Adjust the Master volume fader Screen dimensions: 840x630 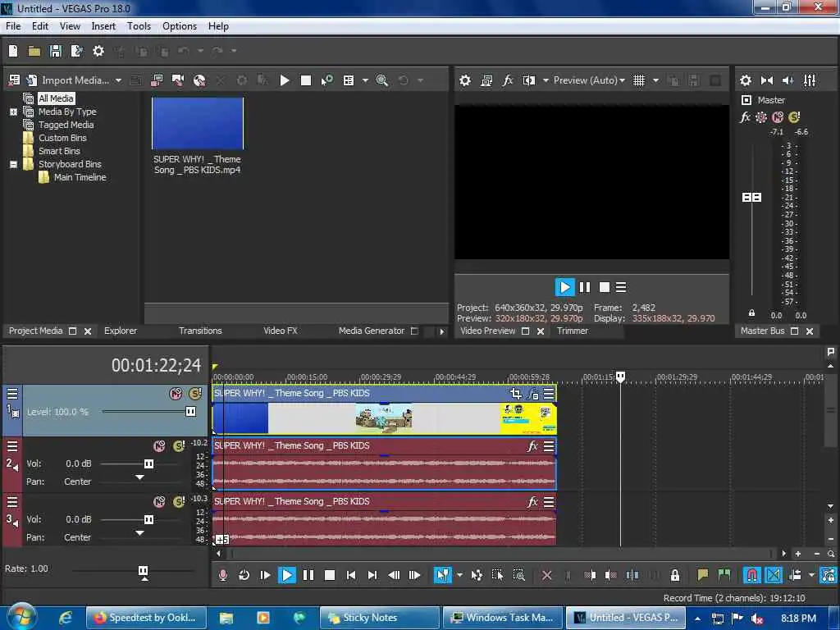pyautogui.click(x=751, y=197)
